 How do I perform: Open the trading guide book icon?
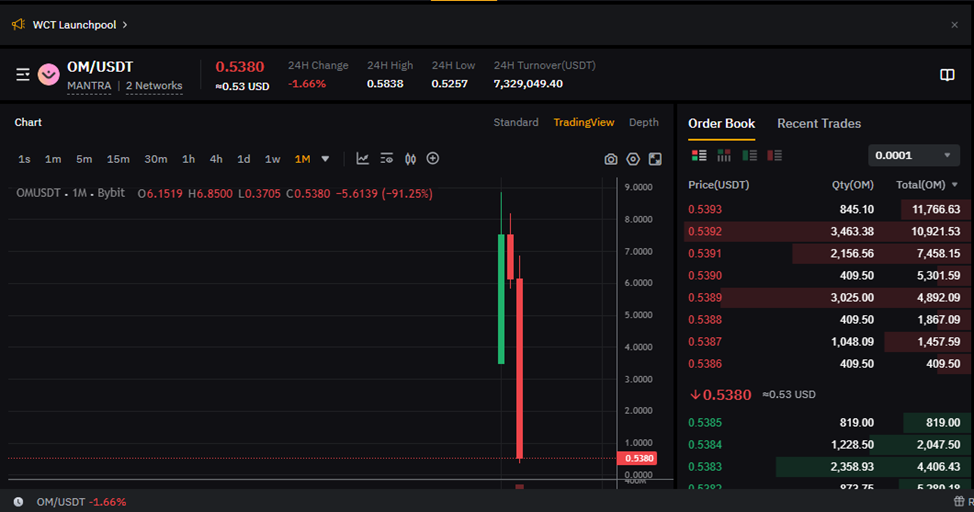tap(947, 75)
